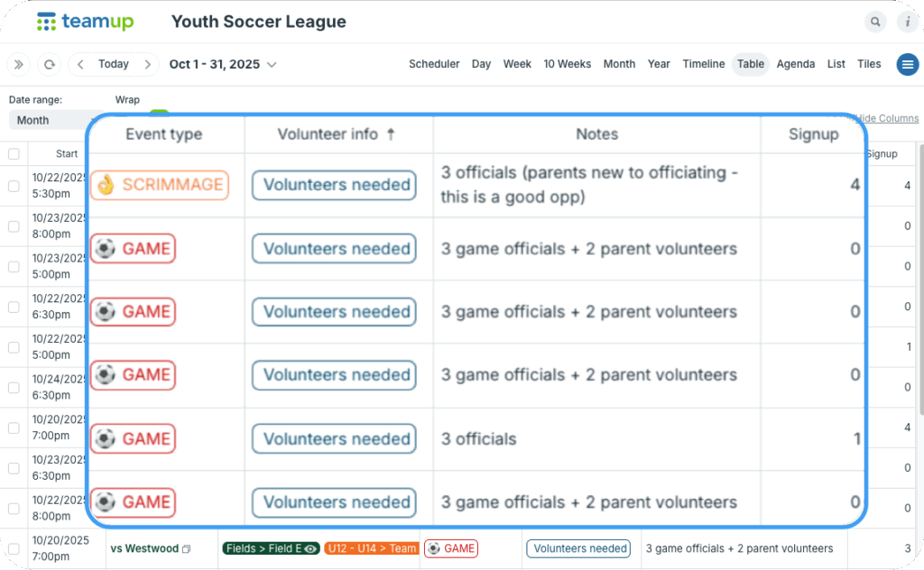The height and width of the screenshot is (570, 924).
Task: Click the Teamup logo
Action: point(84,22)
